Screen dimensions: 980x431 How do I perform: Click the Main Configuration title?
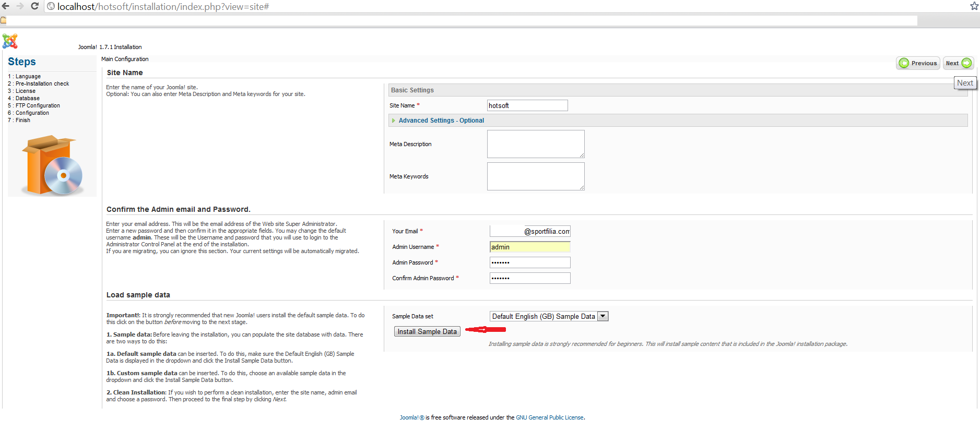pos(125,59)
